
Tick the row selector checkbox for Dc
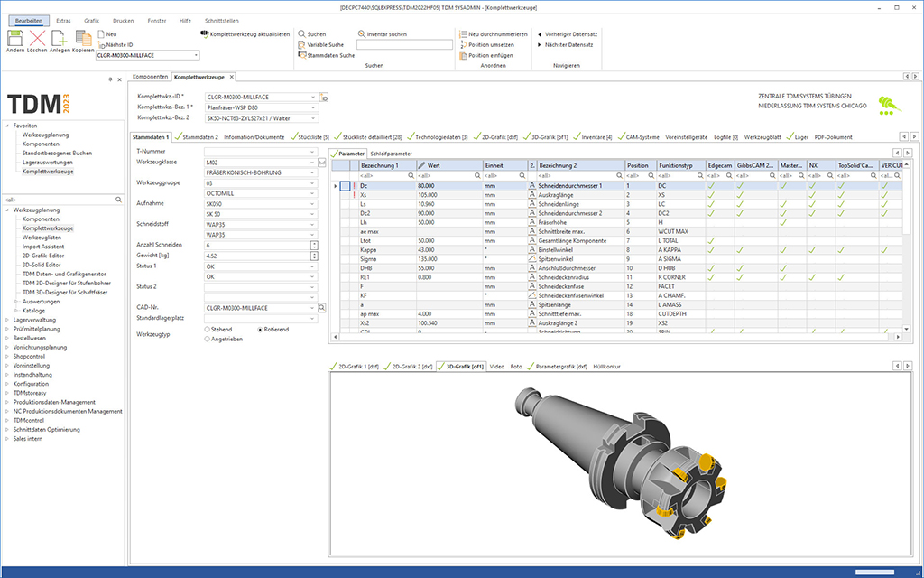[x=345, y=186]
